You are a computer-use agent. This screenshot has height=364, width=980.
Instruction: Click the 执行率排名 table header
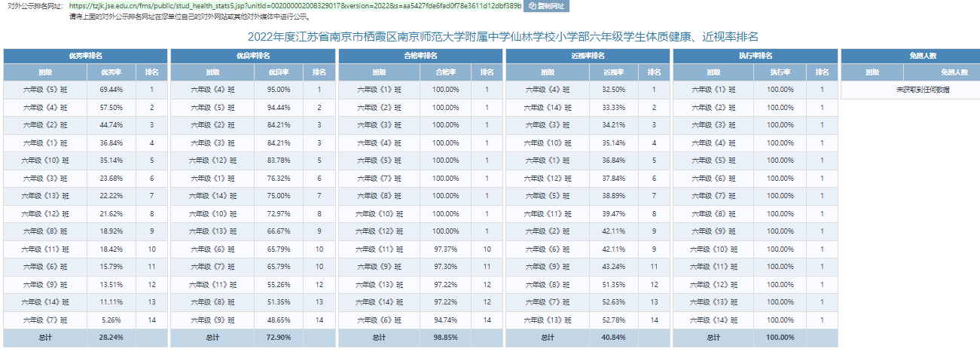pyautogui.click(x=754, y=56)
